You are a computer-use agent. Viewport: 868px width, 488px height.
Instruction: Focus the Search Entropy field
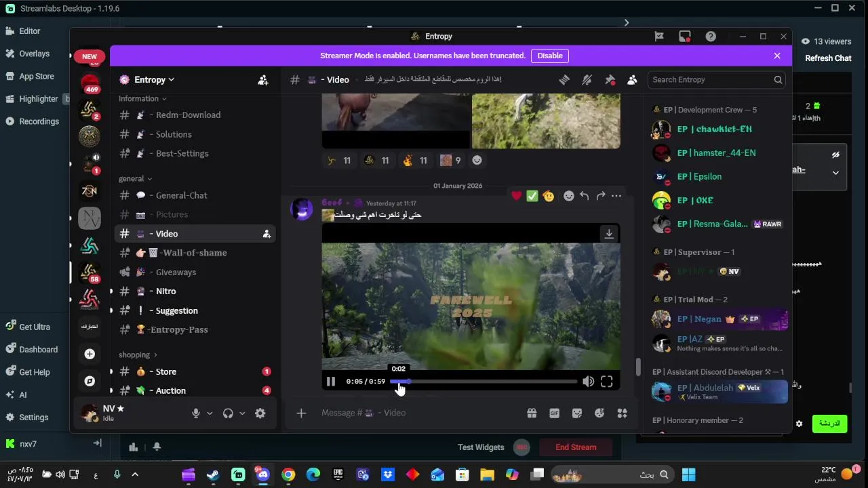point(717,80)
